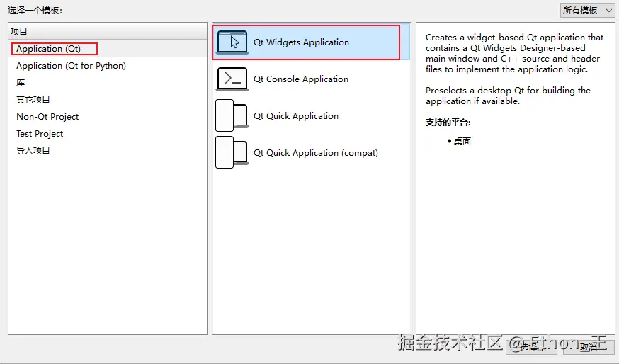Click the 选择... choose button

pyautogui.click(x=531, y=346)
